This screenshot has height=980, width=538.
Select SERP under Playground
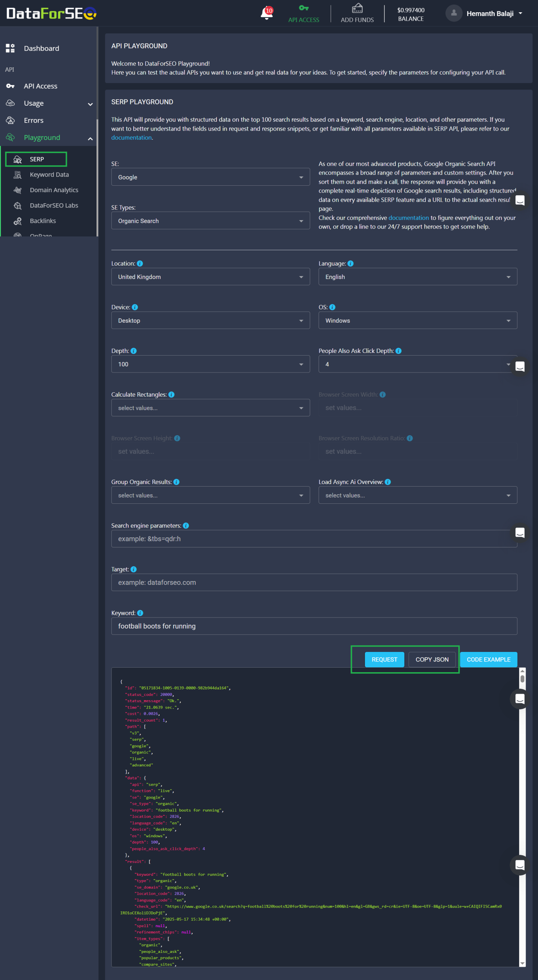pos(36,159)
